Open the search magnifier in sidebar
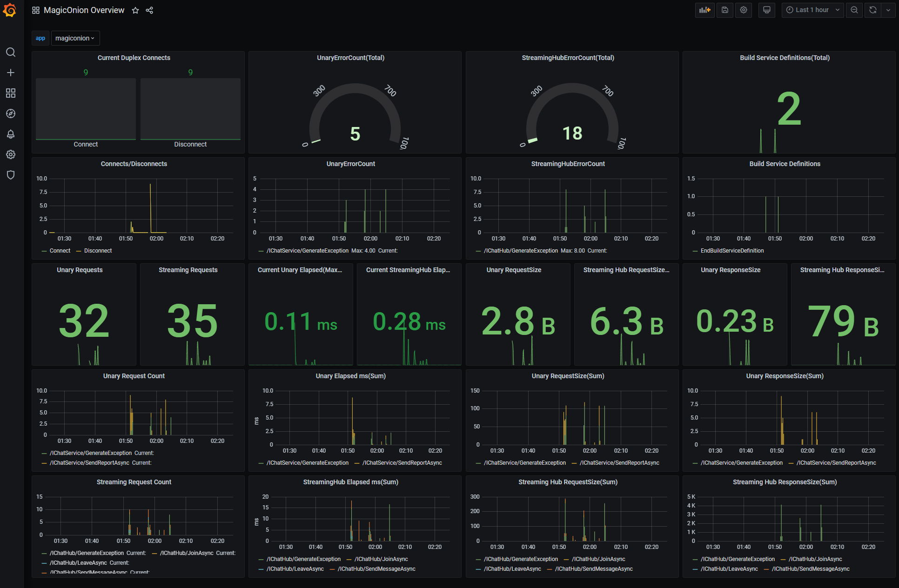 click(11, 52)
